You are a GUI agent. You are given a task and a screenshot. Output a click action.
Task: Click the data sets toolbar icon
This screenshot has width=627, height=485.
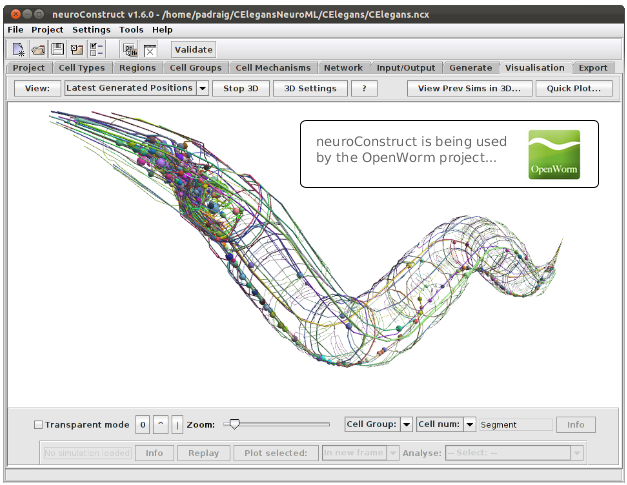pyautogui.click(x=130, y=49)
